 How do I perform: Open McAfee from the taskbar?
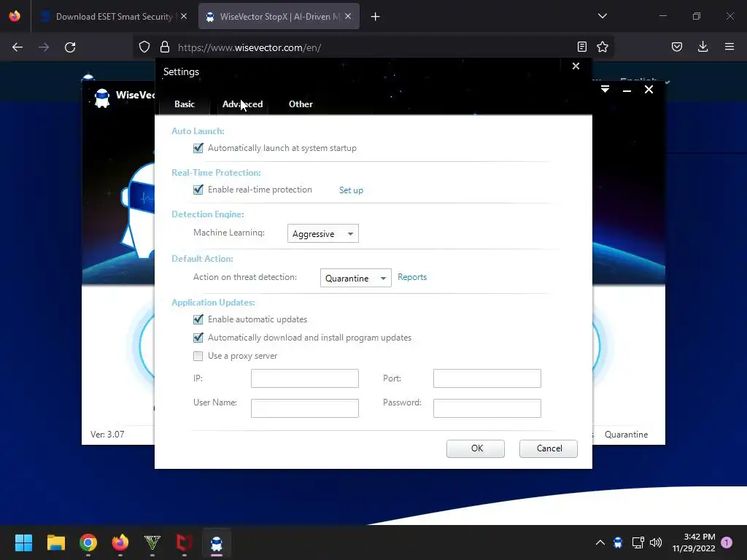[x=185, y=542]
